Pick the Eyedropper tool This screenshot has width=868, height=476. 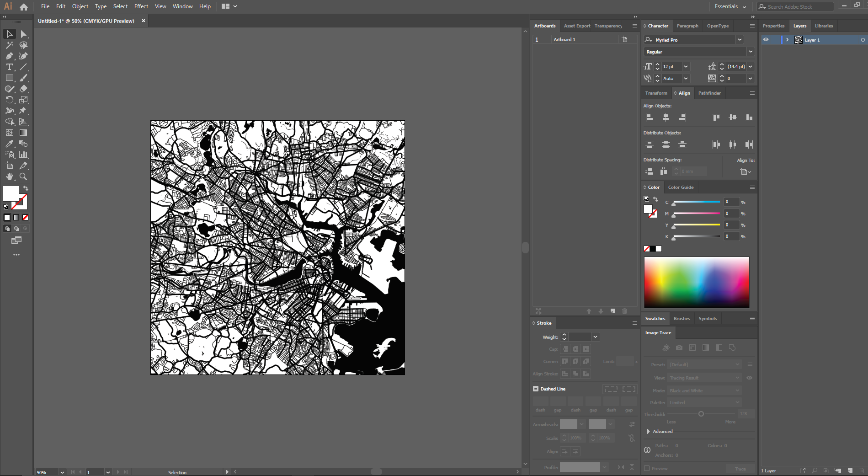9,143
